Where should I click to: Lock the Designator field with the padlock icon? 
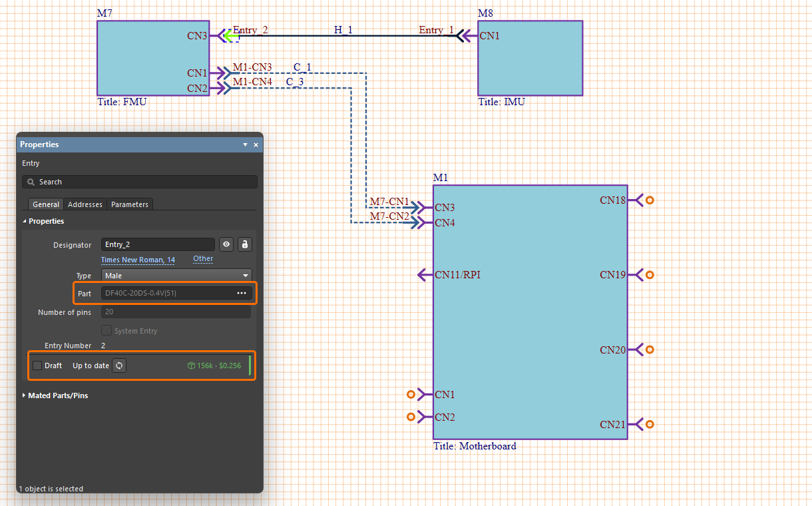(x=245, y=244)
